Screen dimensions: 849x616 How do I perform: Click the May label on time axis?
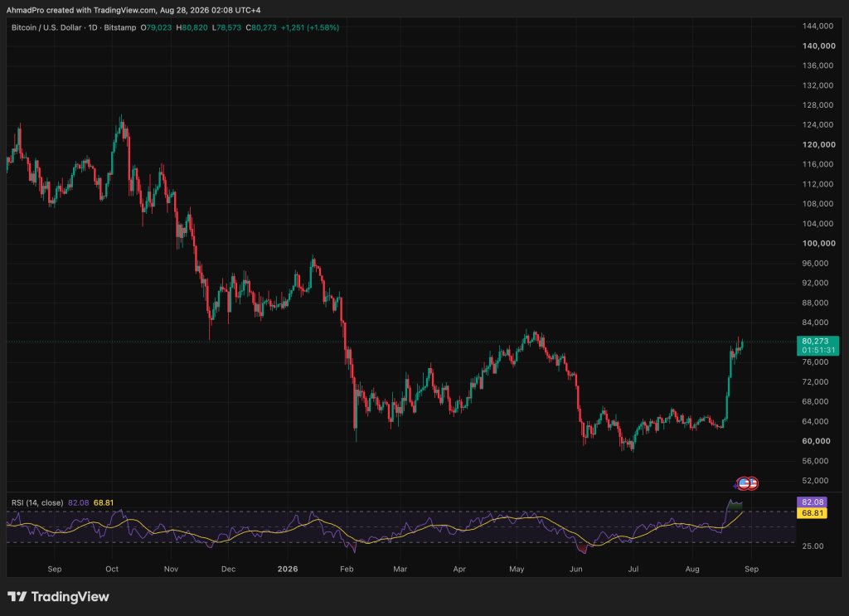(x=517, y=569)
